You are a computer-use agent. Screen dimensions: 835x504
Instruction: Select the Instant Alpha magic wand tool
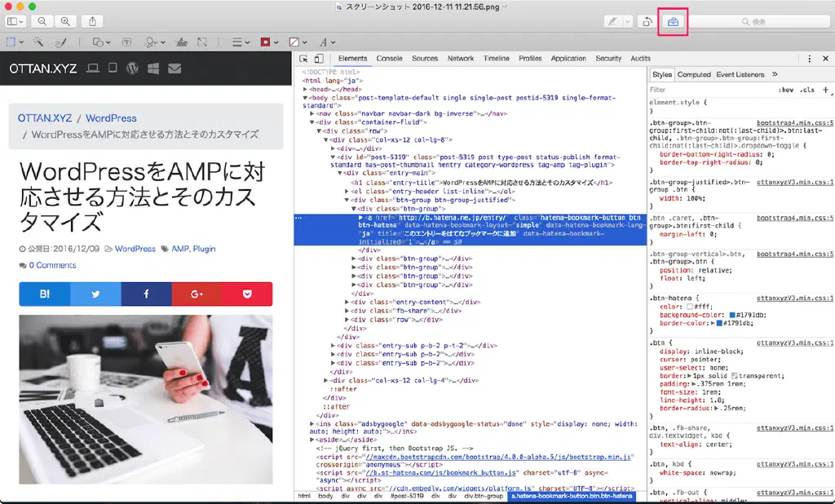coord(38,42)
